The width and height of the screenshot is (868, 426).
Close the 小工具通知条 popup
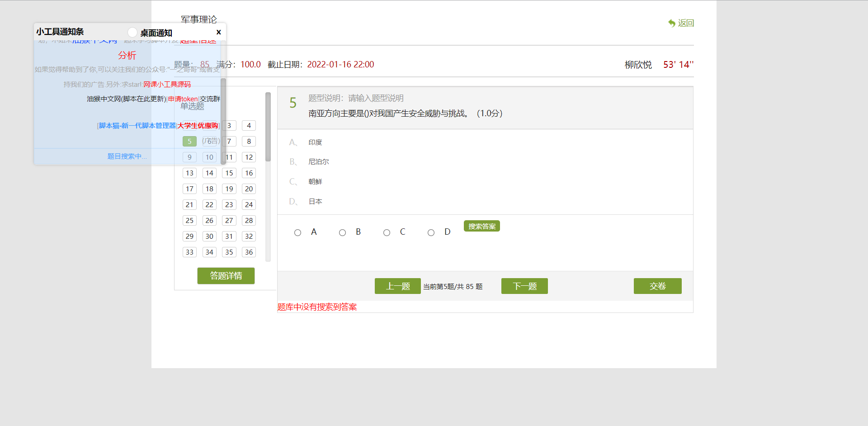click(218, 32)
